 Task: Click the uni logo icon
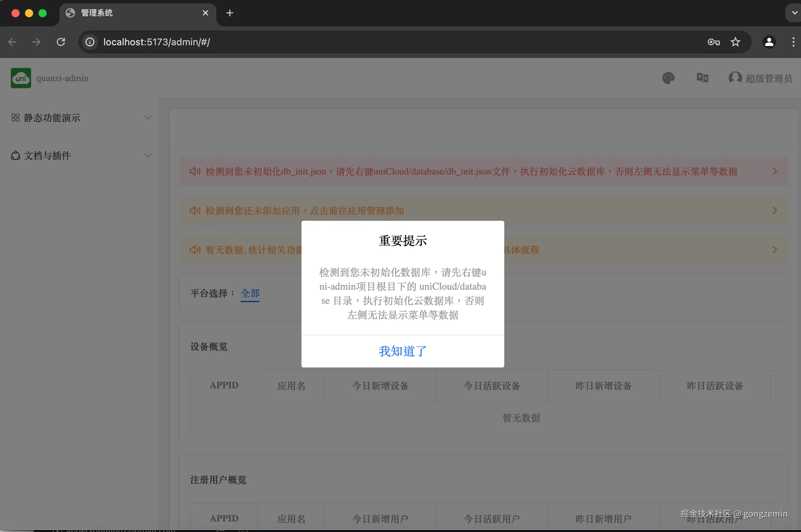pos(21,78)
